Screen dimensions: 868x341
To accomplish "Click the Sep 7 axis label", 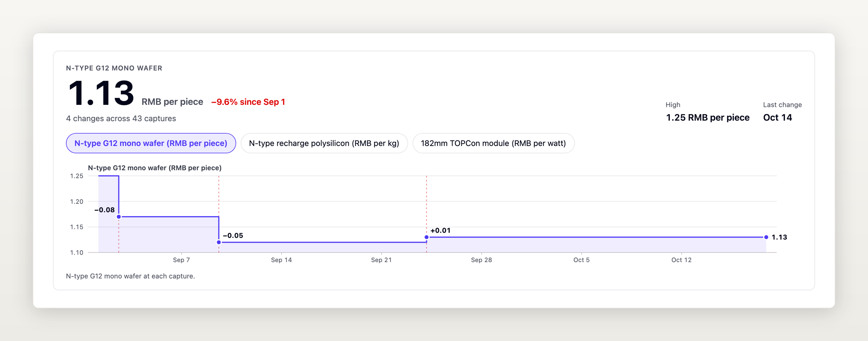I will coord(181,260).
